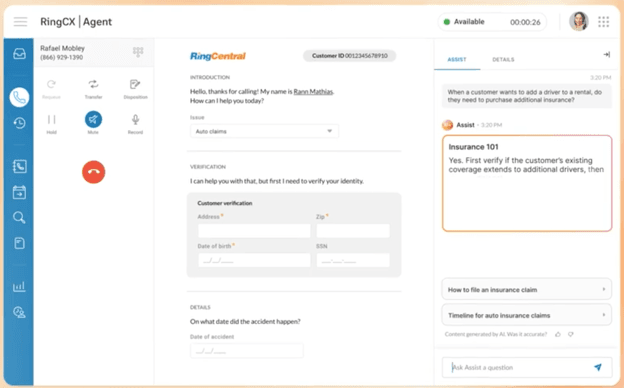Viewport: 624px width, 388px height.
Task: Click the 00:00:26 status timer
Action: click(x=525, y=22)
